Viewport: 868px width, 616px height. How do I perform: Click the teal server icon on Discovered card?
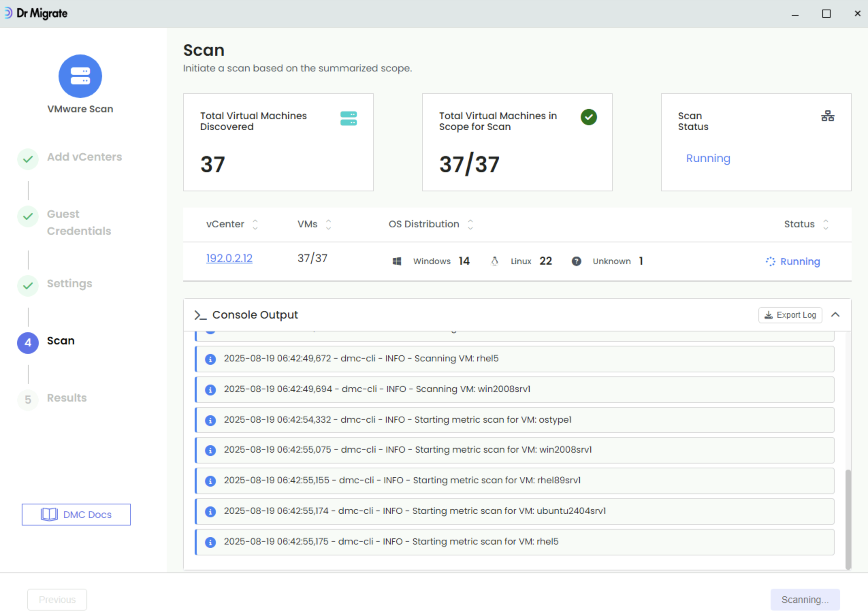coord(348,118)
